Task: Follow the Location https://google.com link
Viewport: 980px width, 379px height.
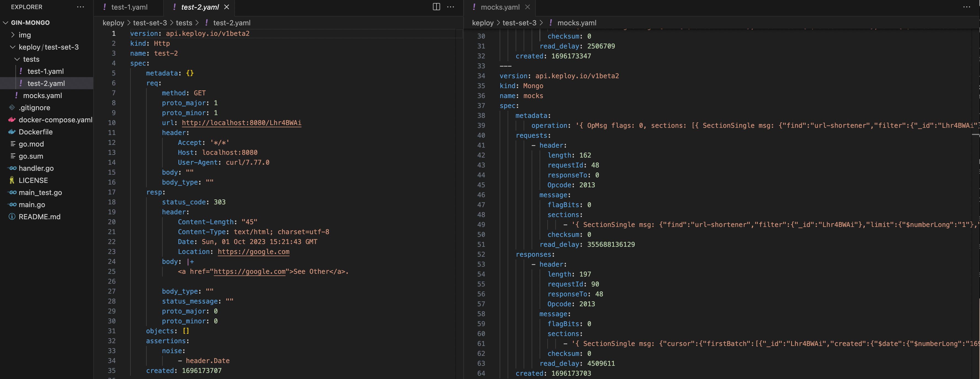Action: [x=253, y=252]
